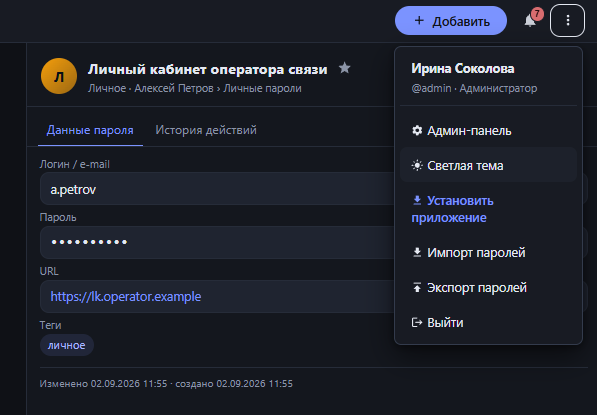Screen dimensions: 597x415
Task: Click the masked password field
Action: point(217,243)
